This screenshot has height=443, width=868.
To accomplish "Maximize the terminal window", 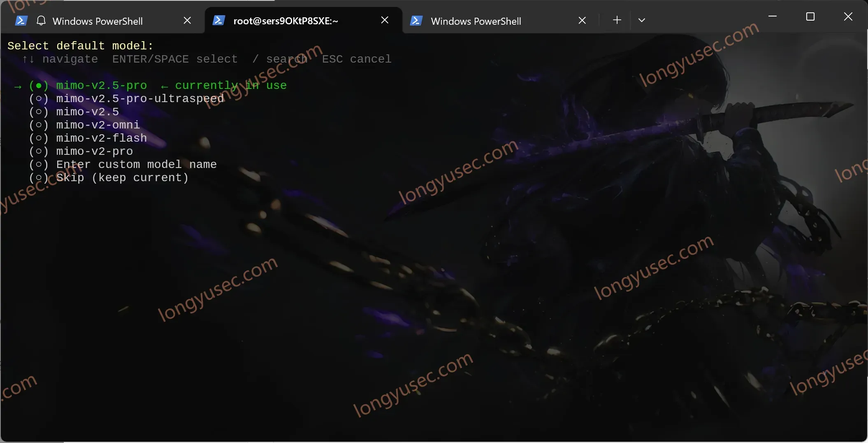I will click(x=810, y=16).
